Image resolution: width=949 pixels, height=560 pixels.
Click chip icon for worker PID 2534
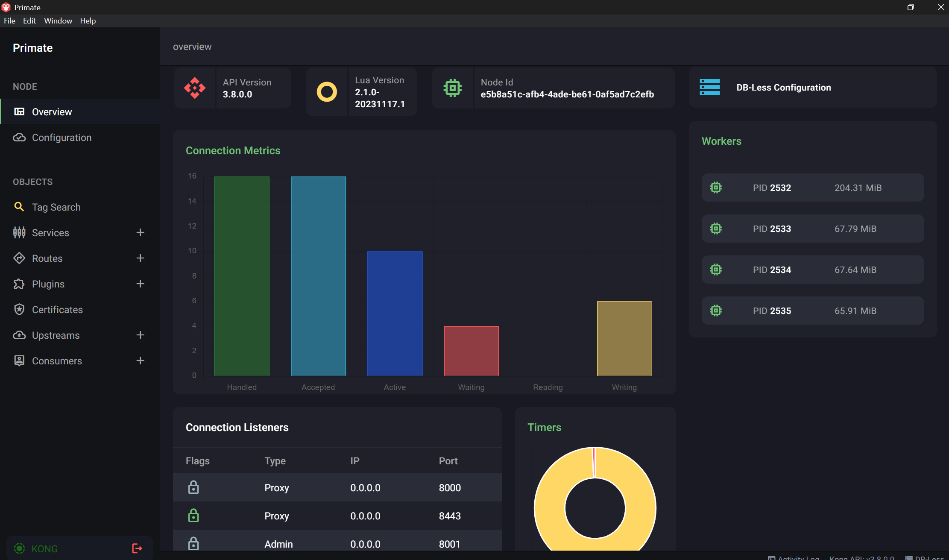tap(716, 270)
